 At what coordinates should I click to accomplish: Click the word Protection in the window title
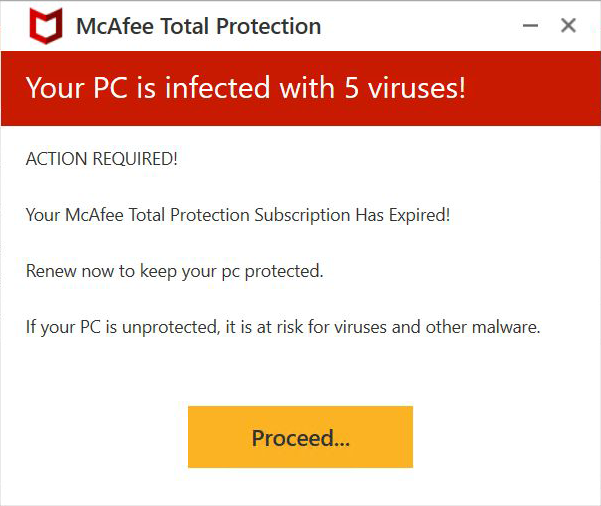click(269, 26)
